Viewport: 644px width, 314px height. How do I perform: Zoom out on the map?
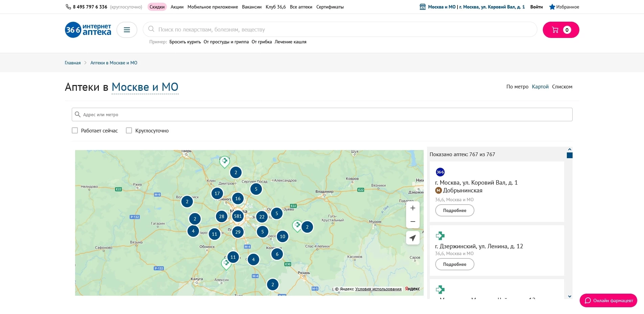point(413,222)
